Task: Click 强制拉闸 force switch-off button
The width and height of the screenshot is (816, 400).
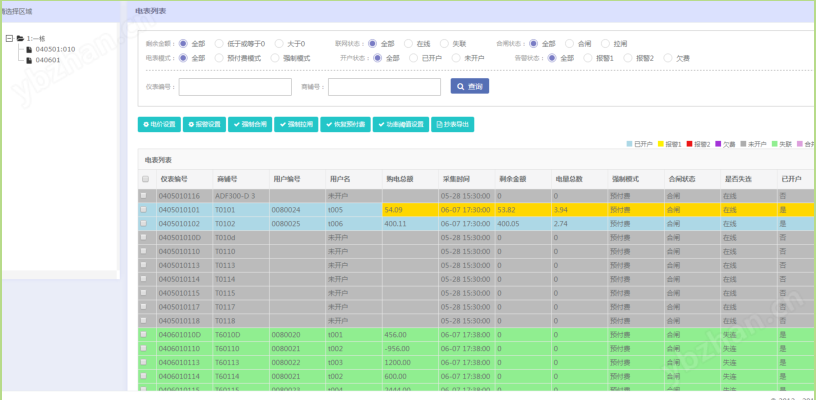Action: click(x=296, y=124)
